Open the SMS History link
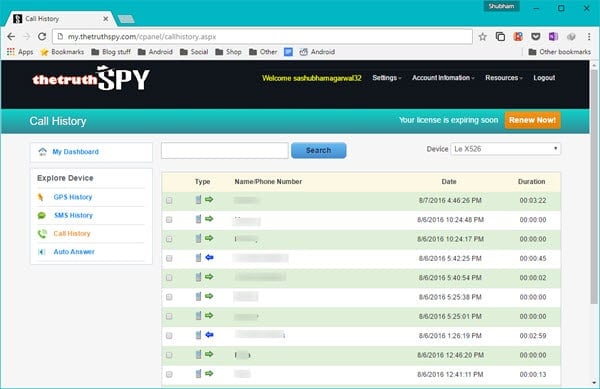 point(73,215)
